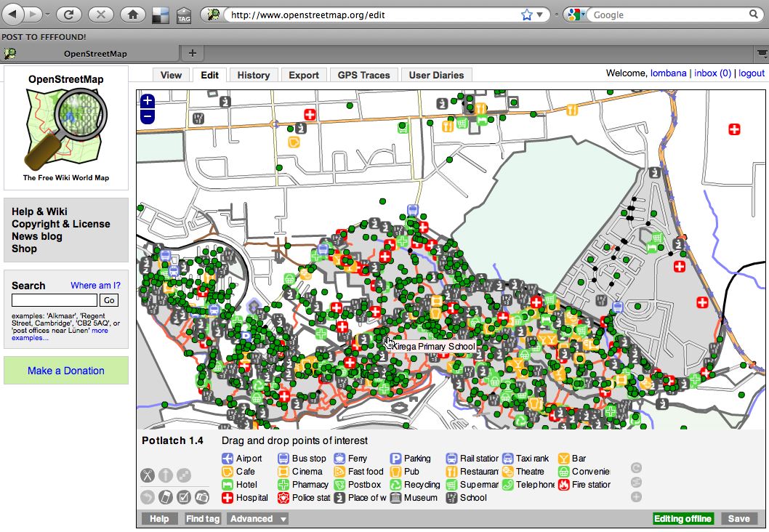Go back with browser Back button
The width and height of the screenshot is (769, 532).
[x=13, y=15]
